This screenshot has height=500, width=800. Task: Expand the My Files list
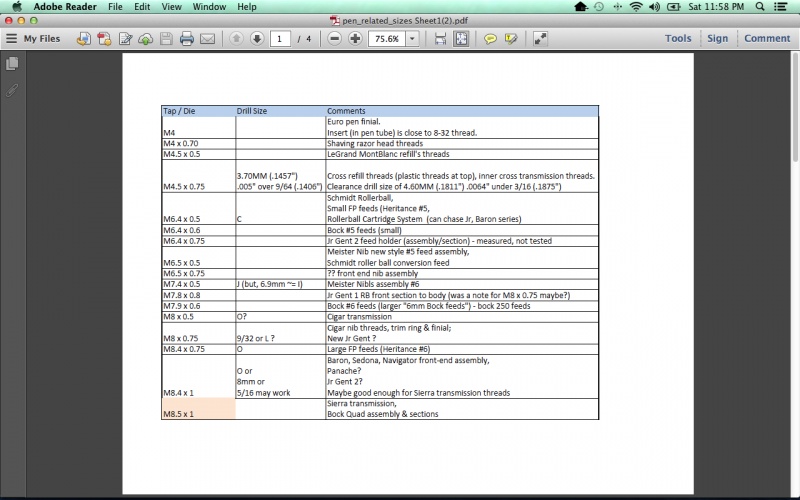pyautogui.click(x=33, y=39)
